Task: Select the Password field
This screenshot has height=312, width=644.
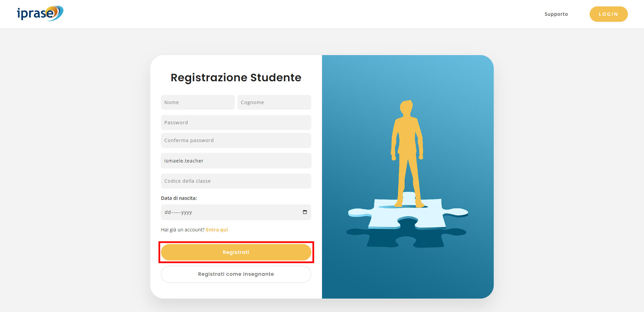Action: pos(236,123)
